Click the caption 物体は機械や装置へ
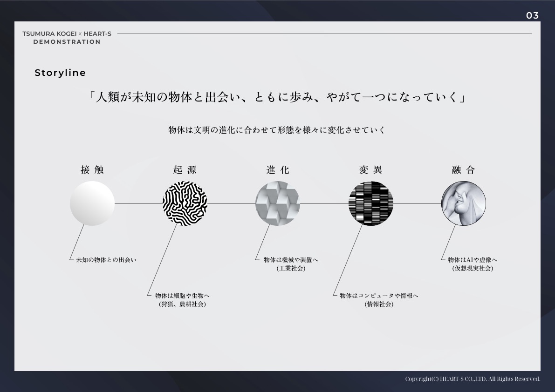 (x=291, y=260)
